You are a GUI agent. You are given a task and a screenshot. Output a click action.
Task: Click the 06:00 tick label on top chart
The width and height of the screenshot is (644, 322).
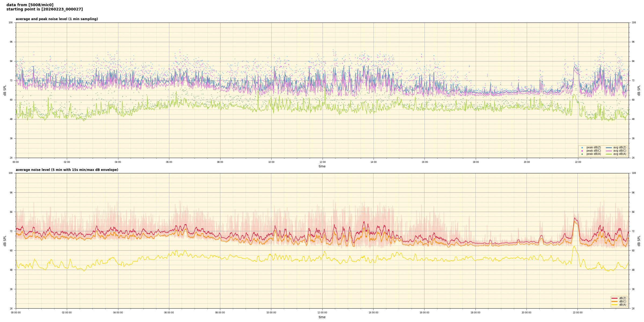(x=169, y=162)
